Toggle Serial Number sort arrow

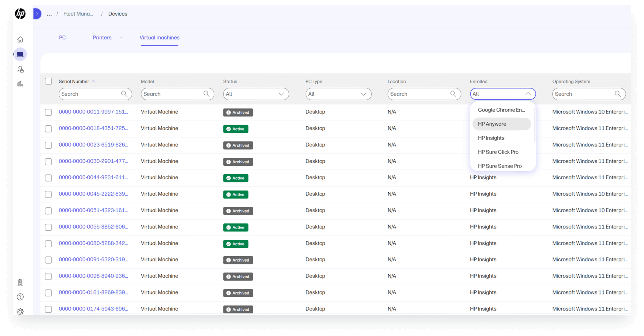[x=93, y=81]
